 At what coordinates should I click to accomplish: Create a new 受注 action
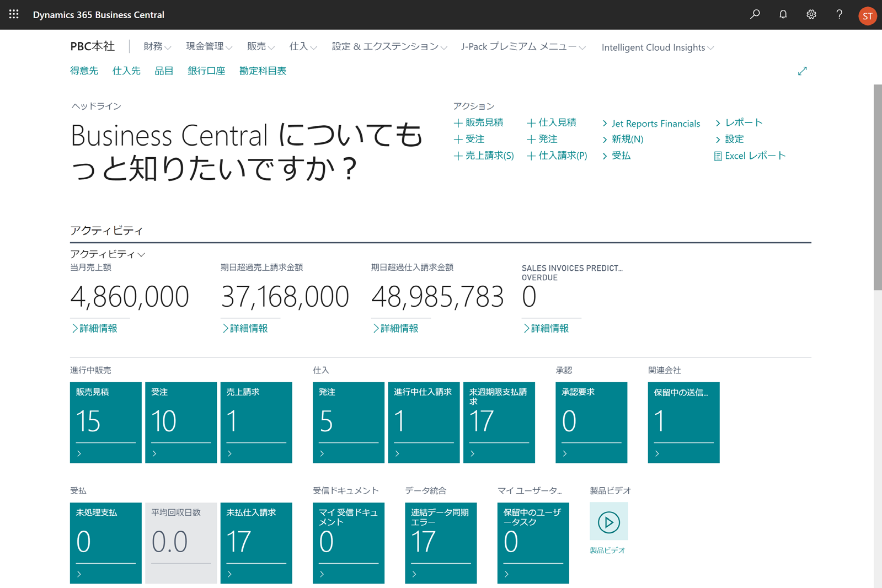coord(469,139)
